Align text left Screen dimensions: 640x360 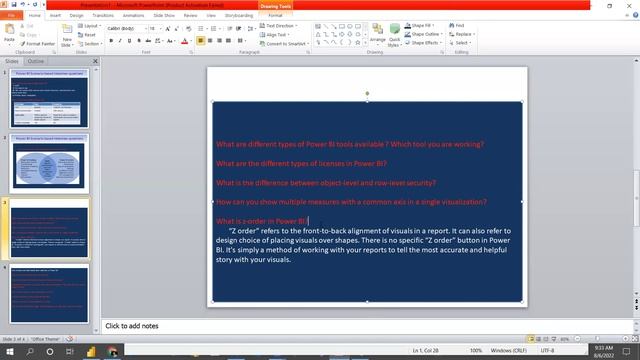200,41
